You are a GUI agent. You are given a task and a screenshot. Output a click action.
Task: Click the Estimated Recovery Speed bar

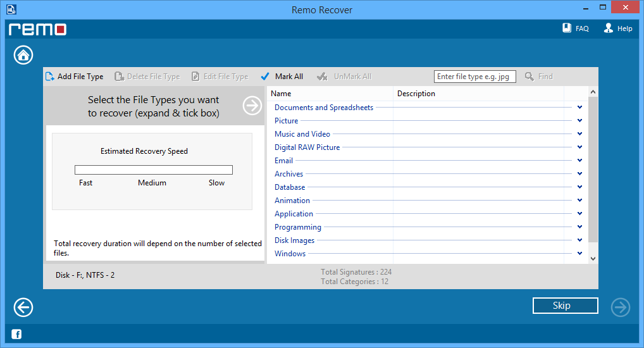pos(154,170)
